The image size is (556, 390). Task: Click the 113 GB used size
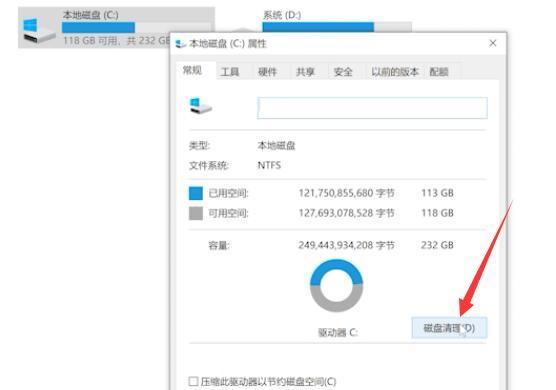tap(437, 193)
